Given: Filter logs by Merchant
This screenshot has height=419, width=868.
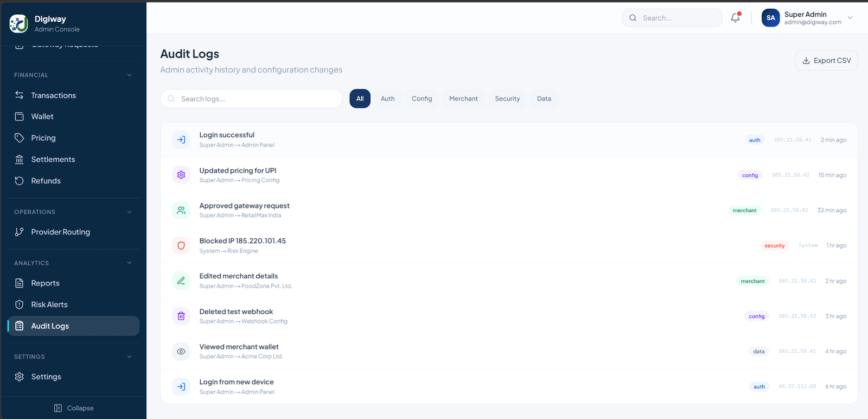Looking at the screenshot, I should click(463, 98).
